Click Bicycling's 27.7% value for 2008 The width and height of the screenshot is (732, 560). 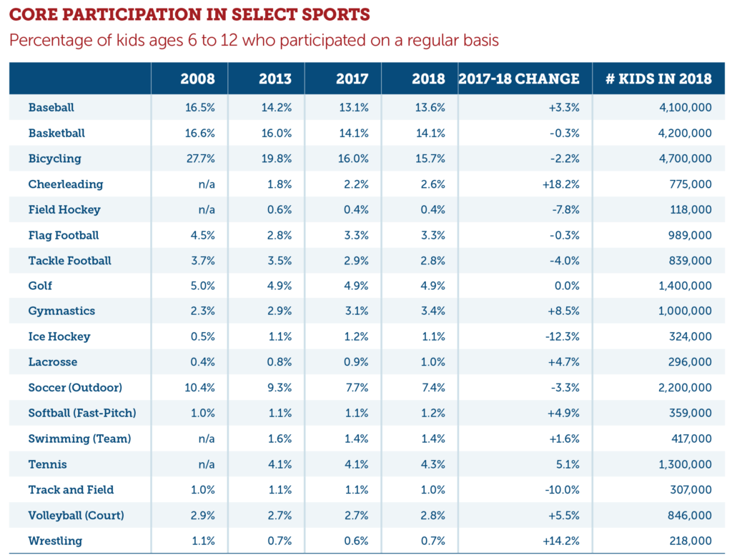[x=199, y=159]
